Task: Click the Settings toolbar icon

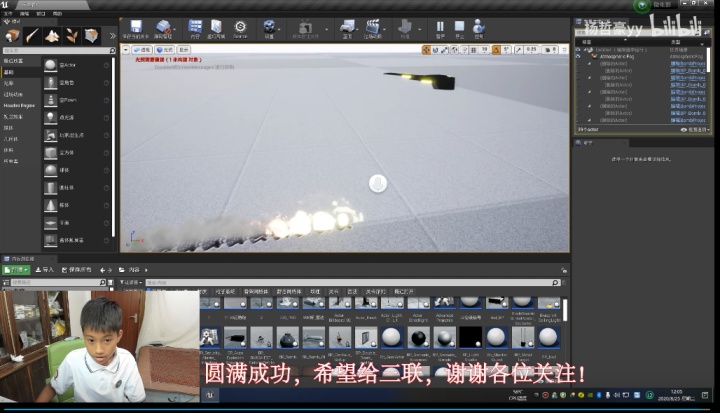Action: coord(269,29)
